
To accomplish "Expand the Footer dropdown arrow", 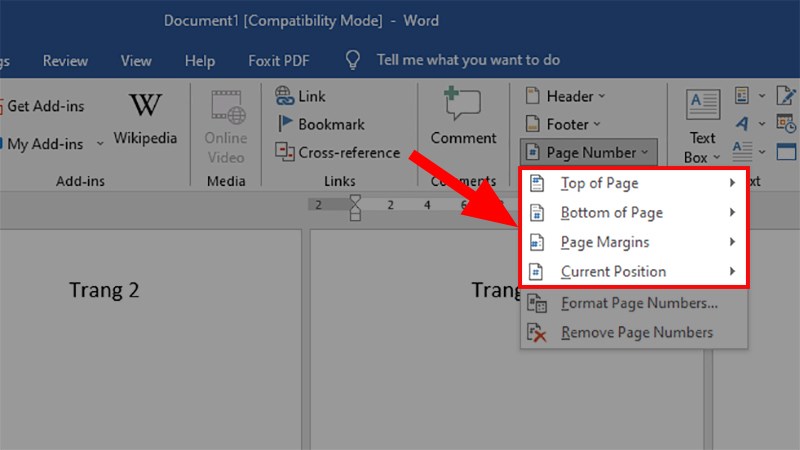I will coord(597,124).
